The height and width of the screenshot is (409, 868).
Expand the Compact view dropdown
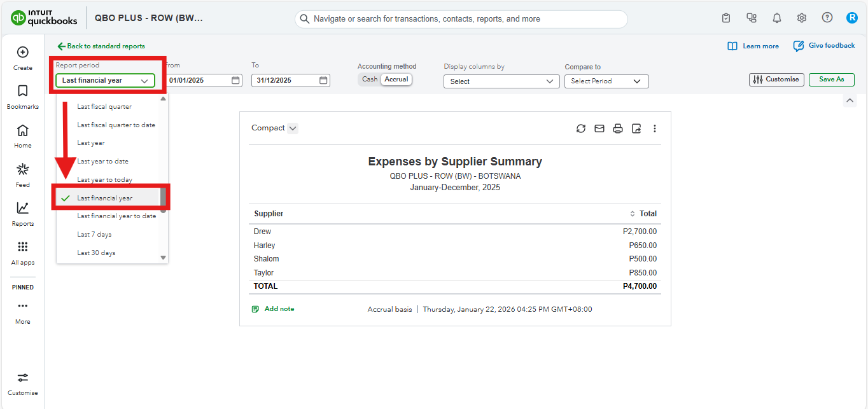point(292,128)
